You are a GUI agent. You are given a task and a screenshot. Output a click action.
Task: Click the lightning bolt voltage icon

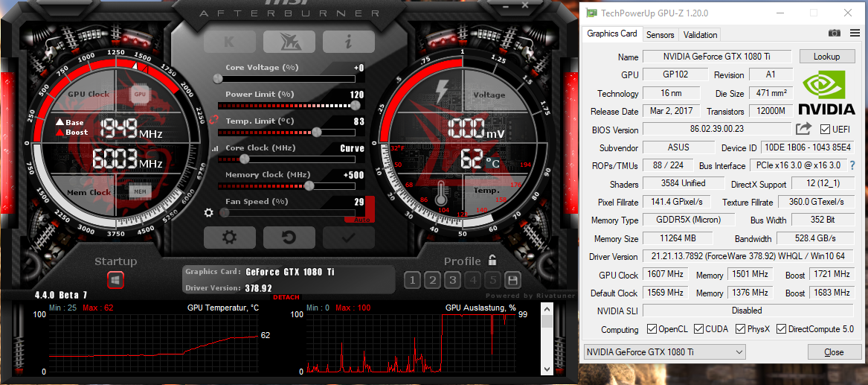point(443,92)
